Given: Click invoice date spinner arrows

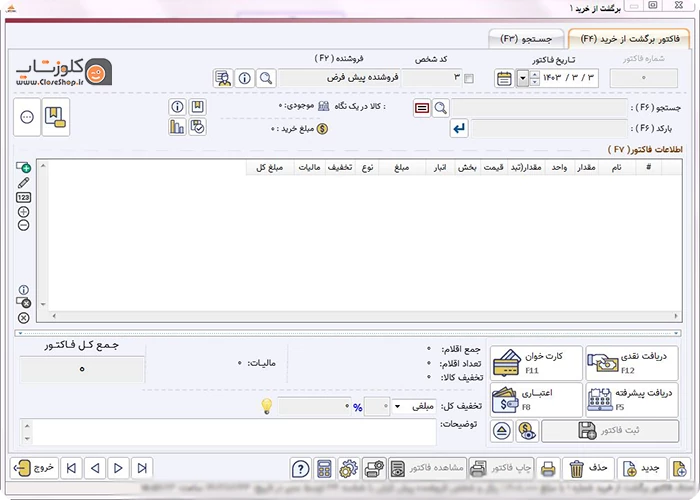Looking at the screenshot, I should pos(535,79).
